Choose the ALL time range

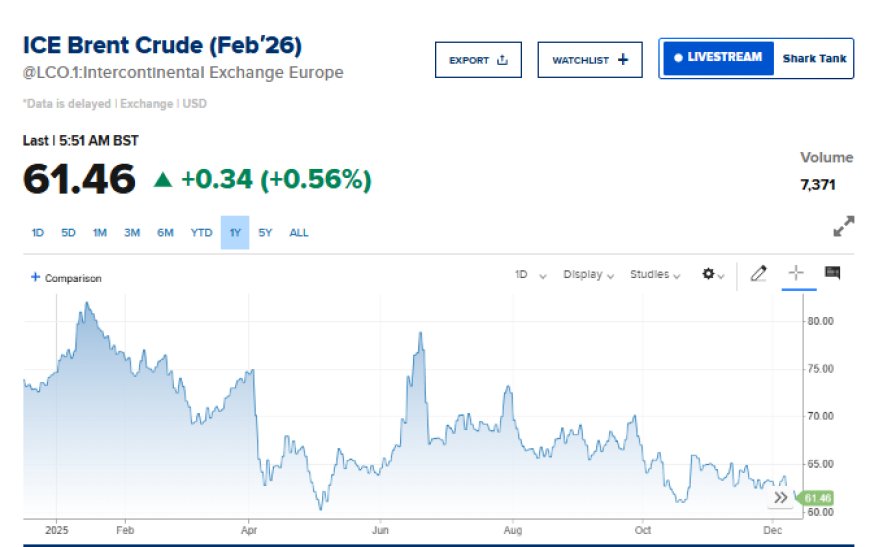(299, 233)
